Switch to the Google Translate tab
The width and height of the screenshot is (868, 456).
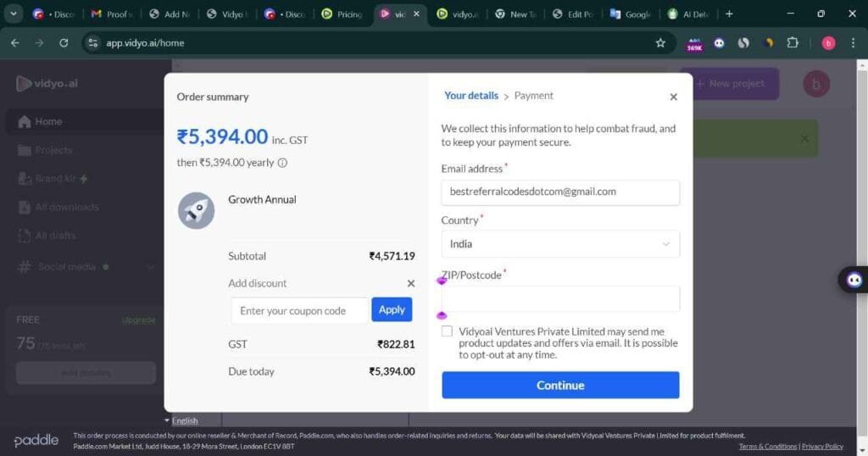pos(631,14)
